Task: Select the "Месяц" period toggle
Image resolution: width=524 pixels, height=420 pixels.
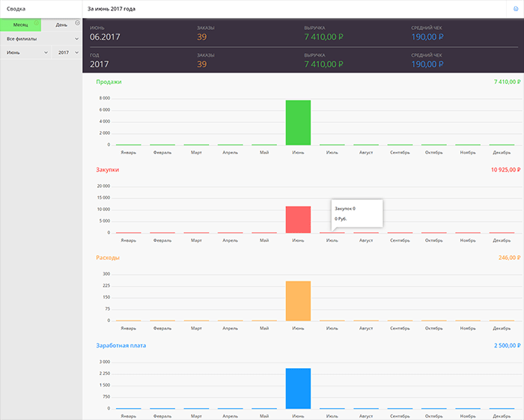Action: click(x=20, y=25)
